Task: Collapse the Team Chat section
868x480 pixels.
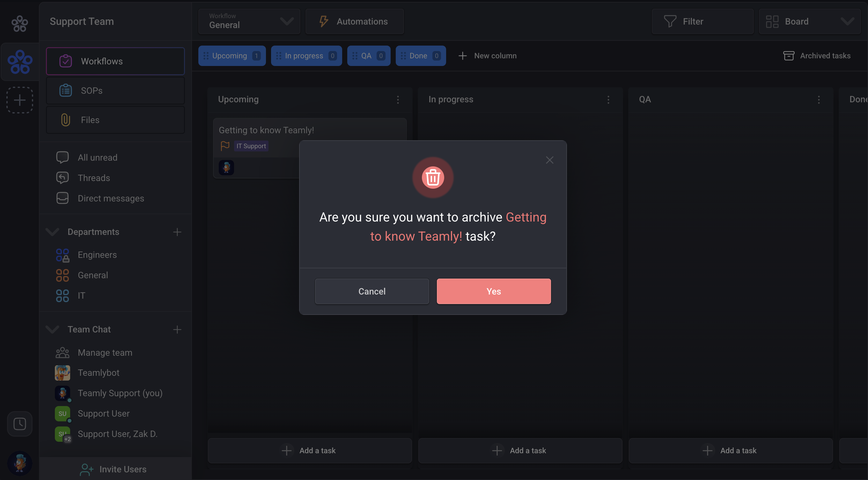Action: pyautogui.click(x=52, y=329)
